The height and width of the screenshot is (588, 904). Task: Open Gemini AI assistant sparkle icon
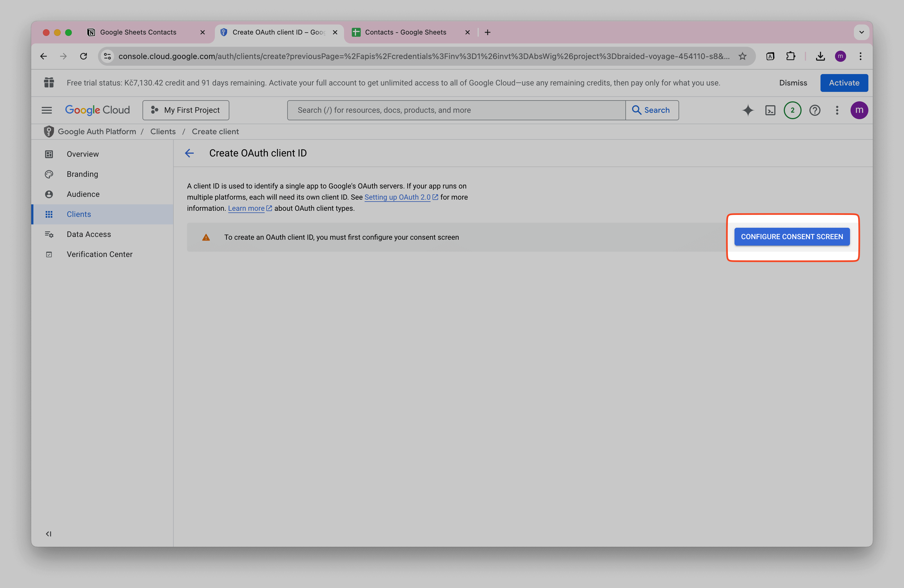[x=748, y=110]
